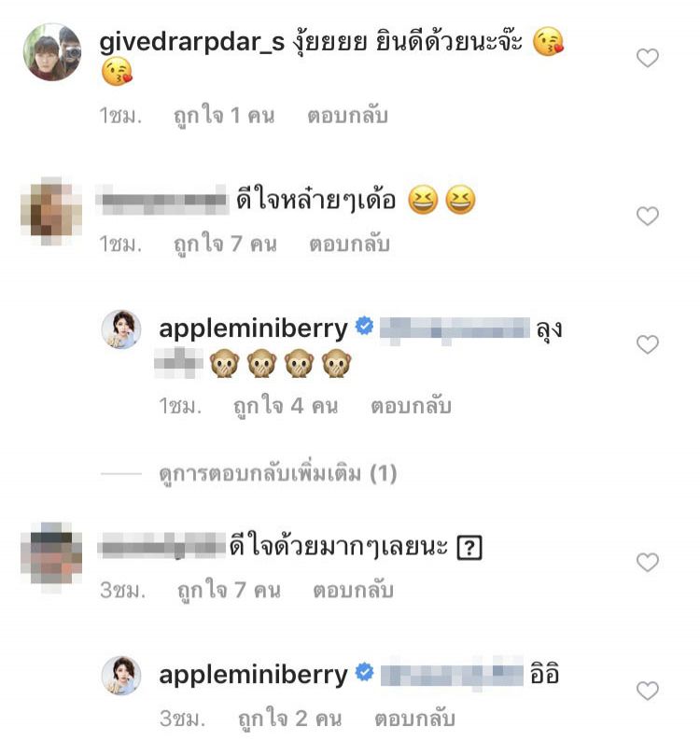This screenshot has height=754, width=700.
Task: Reply to appleminiberry's อิอิ comment
Action: coord(414,719)
